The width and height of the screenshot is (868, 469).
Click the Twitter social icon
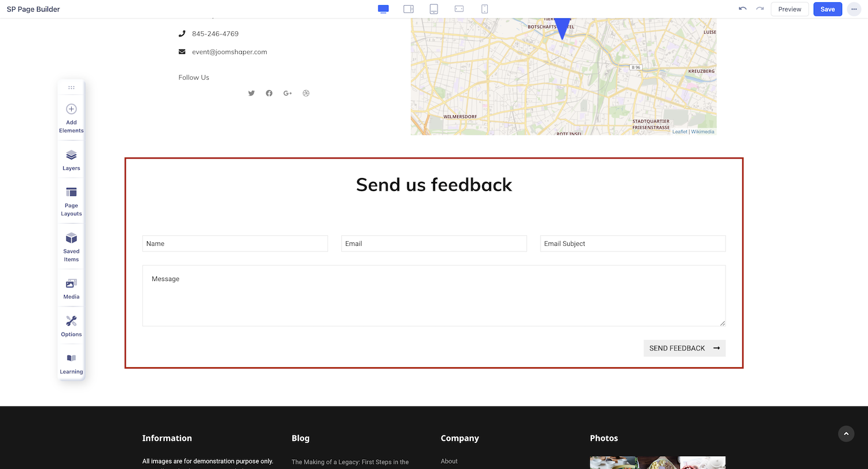251,93
